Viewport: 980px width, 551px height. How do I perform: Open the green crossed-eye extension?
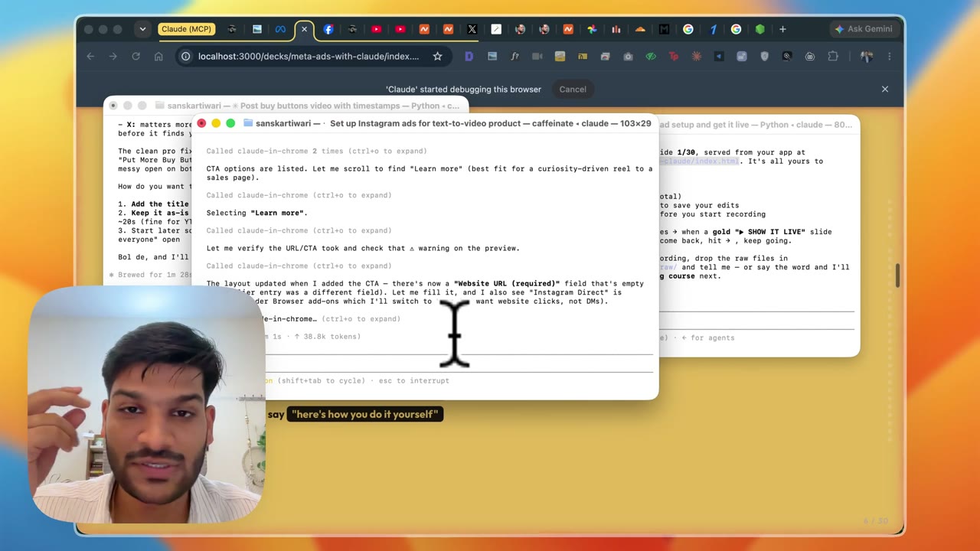[x=651, y=56]
